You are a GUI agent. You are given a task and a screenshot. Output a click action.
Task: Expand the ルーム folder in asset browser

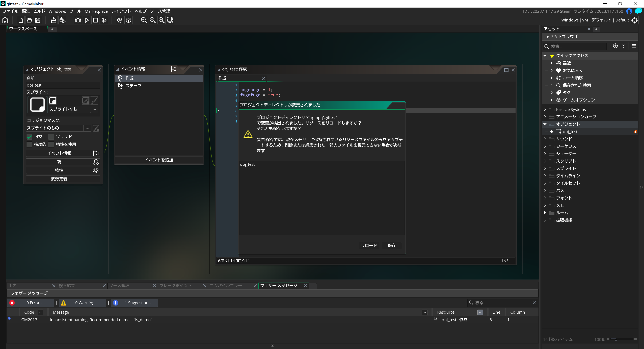(545, 213)
